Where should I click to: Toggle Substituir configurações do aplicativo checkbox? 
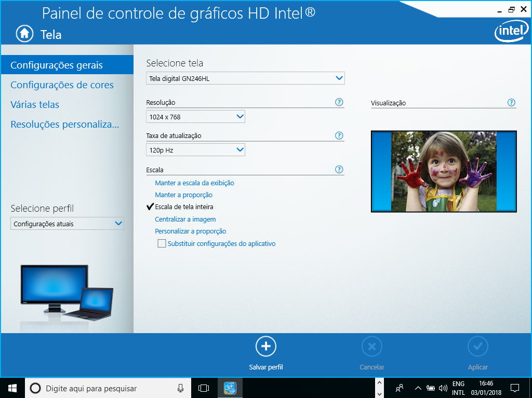[x=162, y=243]
